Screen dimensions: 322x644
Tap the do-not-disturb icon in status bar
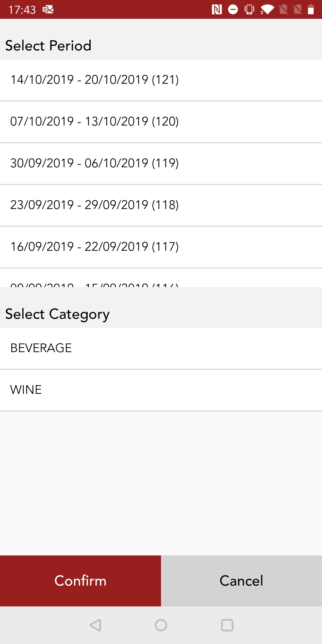point(233,10)
